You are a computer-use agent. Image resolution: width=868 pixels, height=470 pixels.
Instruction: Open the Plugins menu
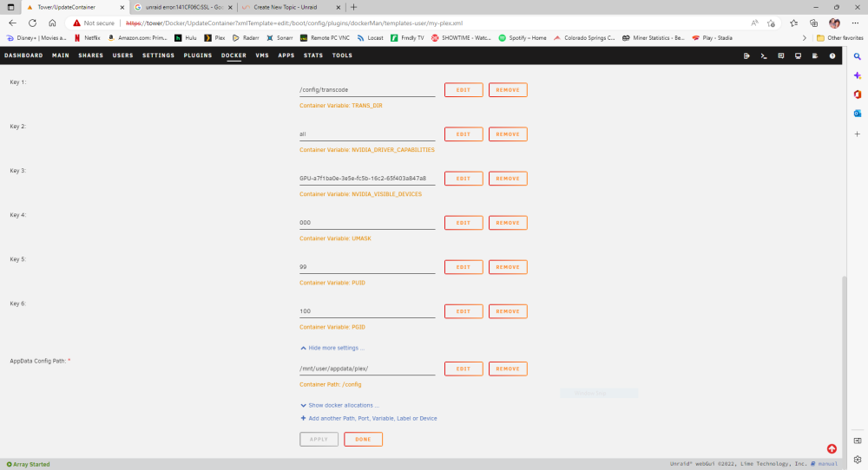(198, 55)
